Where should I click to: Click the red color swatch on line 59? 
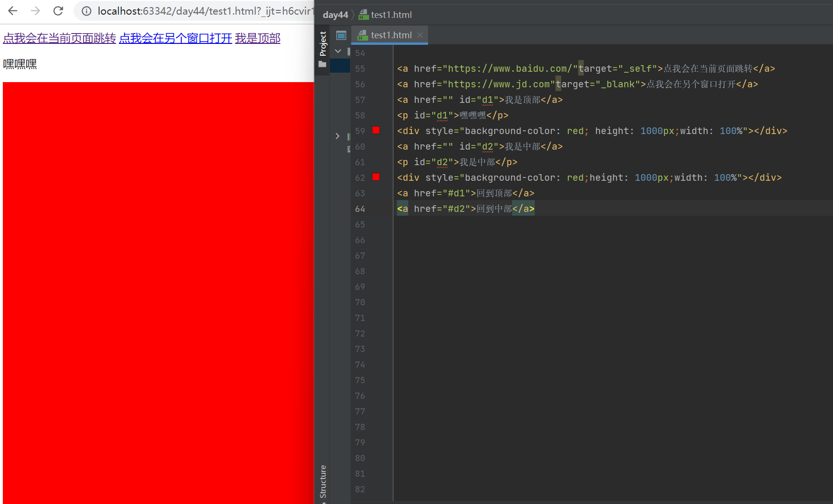376,130
